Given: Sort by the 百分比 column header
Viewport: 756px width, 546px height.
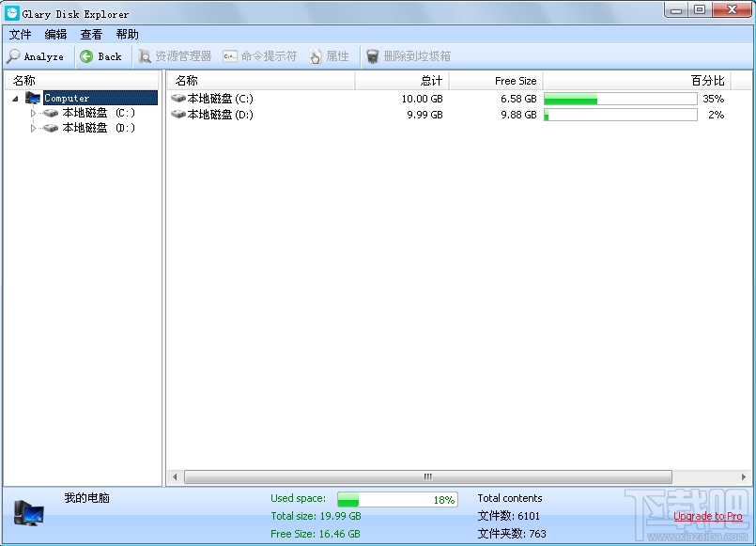Looking at the screenshot, I should pyautogui.click(x=637, y=81).
